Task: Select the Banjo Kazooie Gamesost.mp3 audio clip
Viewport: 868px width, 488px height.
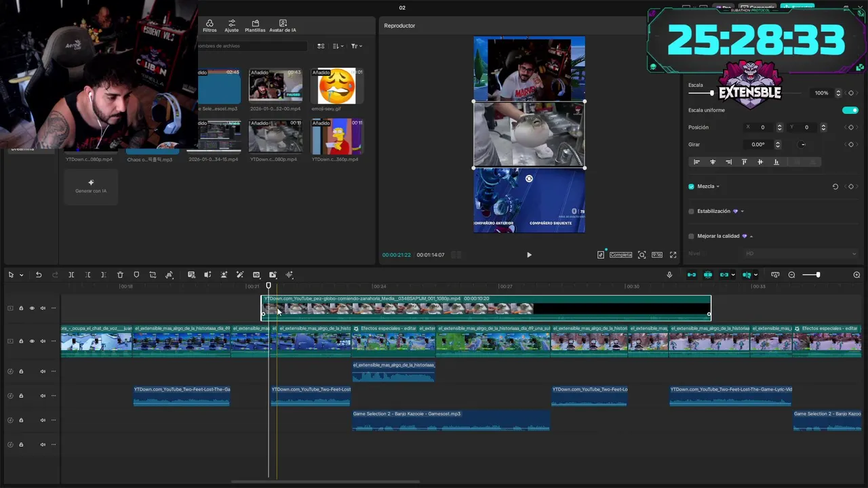Action: (451, 420)
